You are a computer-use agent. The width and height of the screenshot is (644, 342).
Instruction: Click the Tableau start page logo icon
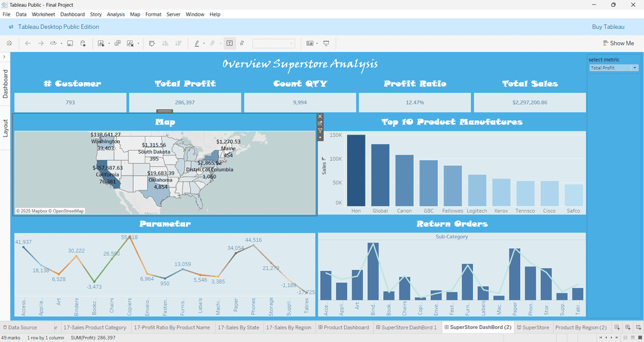[9, 43]
